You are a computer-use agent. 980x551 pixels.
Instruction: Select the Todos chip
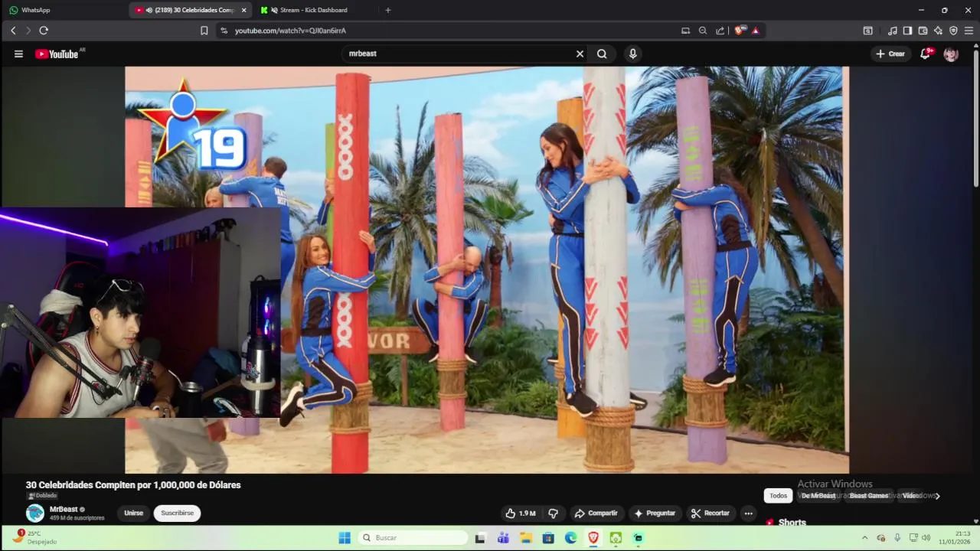[778, 496]
